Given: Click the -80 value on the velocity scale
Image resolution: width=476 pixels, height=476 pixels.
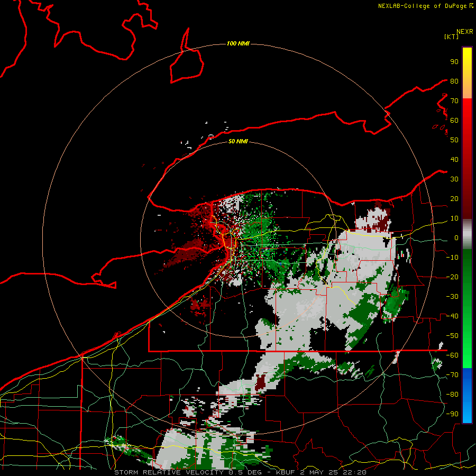Looking at the screenshot, I should tap(452, 395).
